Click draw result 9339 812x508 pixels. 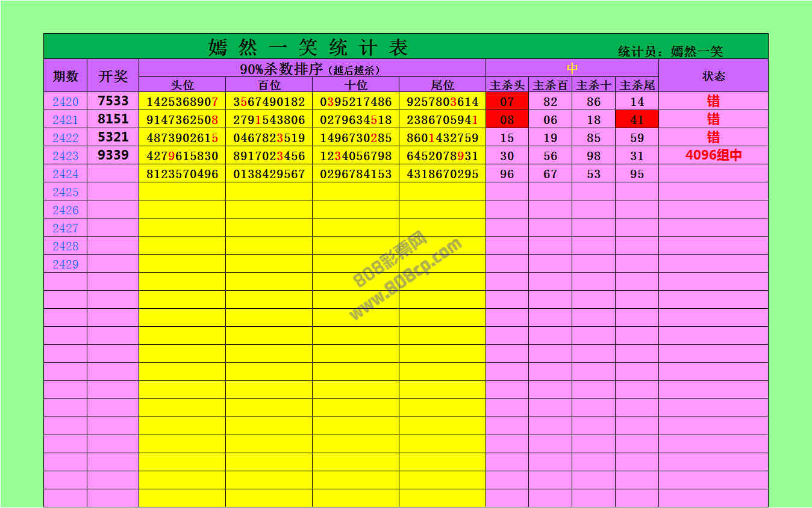tap(113, 155)
